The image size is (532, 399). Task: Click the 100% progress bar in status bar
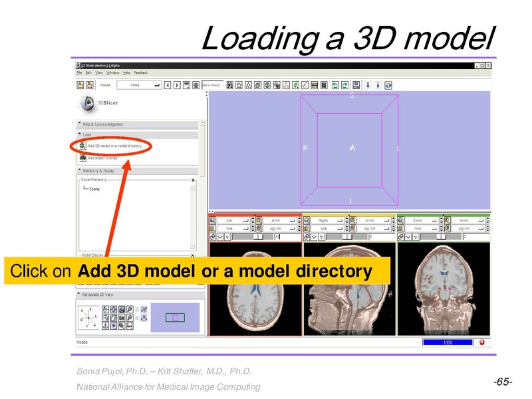pyautogui.click(x=448, y=342)
